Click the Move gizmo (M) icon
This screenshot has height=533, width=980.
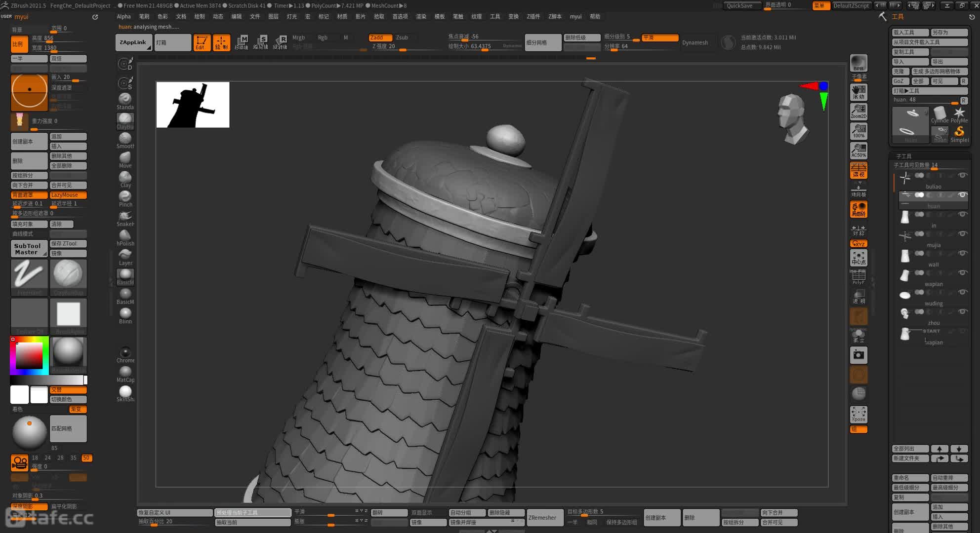[242, 42]
